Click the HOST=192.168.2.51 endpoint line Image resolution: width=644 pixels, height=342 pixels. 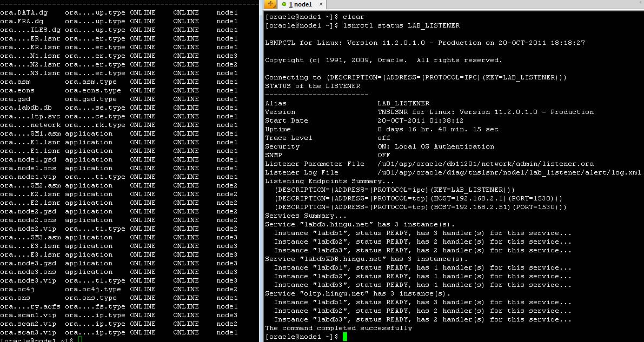[x=419, y=207]
